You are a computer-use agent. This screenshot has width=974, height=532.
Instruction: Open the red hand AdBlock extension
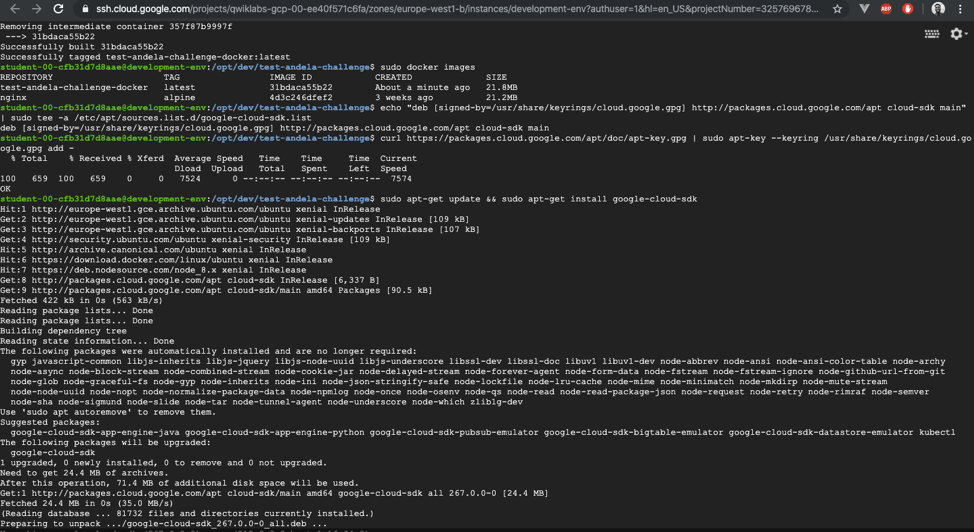coord(908,9)
